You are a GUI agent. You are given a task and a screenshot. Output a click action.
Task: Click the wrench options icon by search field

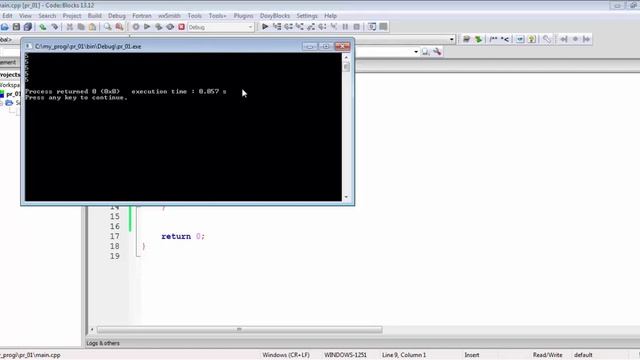437,52
